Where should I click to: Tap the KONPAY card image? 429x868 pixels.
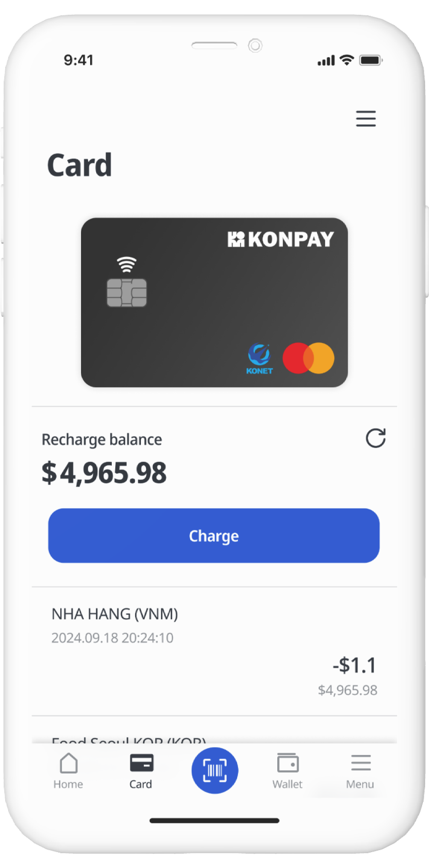click(214, 302)
